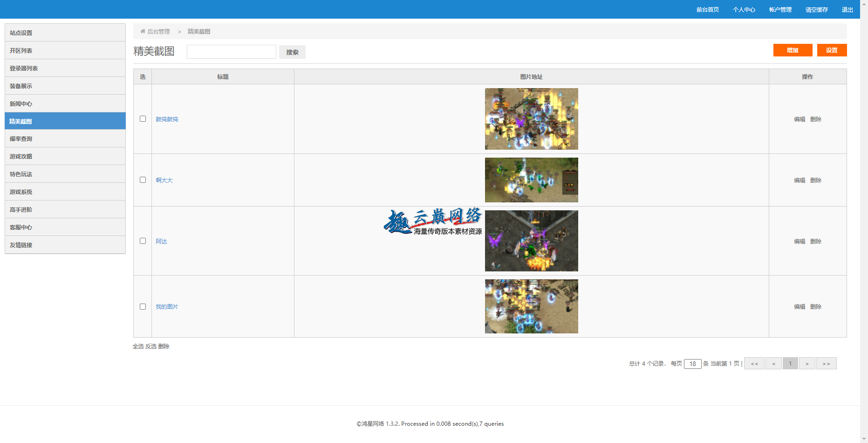
Task: Click 清空缓存 in top bar
Action: [816, 9]
